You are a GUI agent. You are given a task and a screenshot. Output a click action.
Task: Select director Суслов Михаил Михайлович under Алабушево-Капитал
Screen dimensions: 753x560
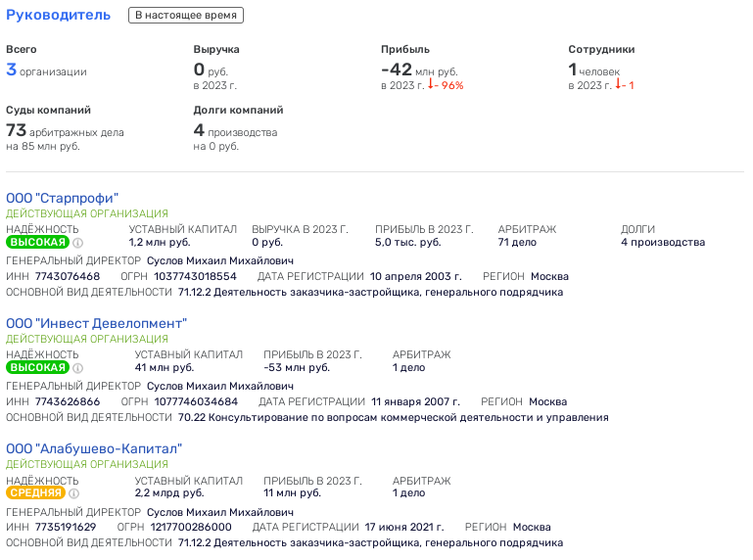[x=220, y=512]
